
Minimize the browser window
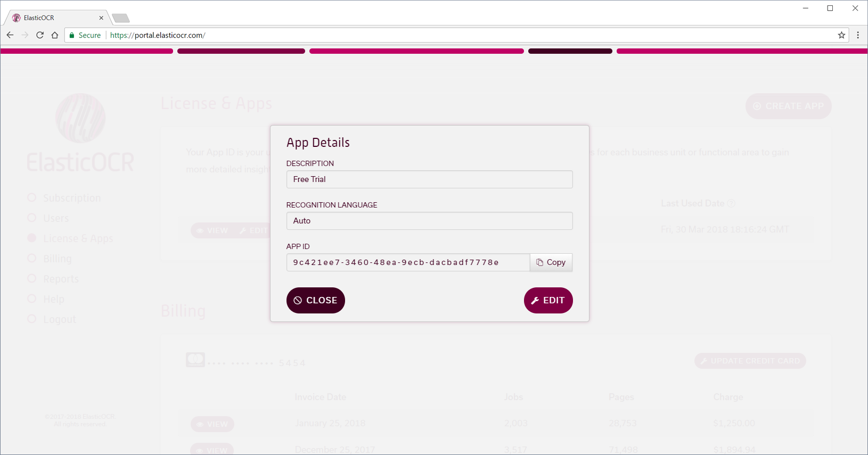(x=806, y=8)
